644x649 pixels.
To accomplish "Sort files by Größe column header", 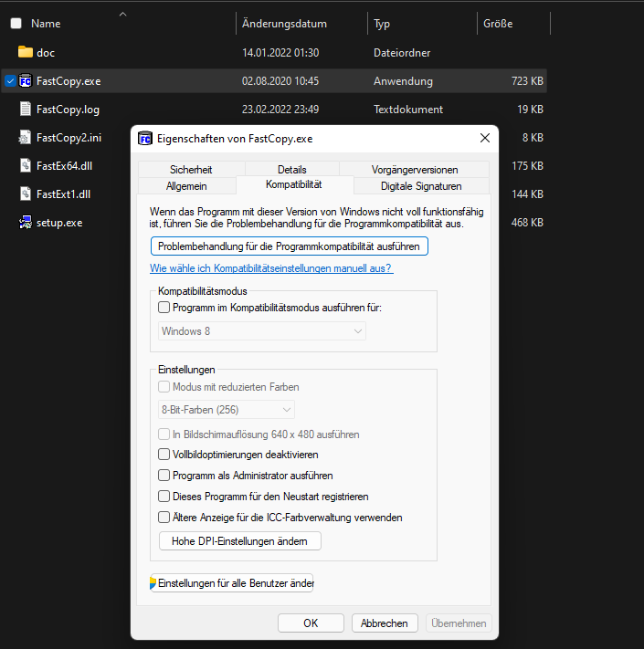I will [x=498, y=24].
